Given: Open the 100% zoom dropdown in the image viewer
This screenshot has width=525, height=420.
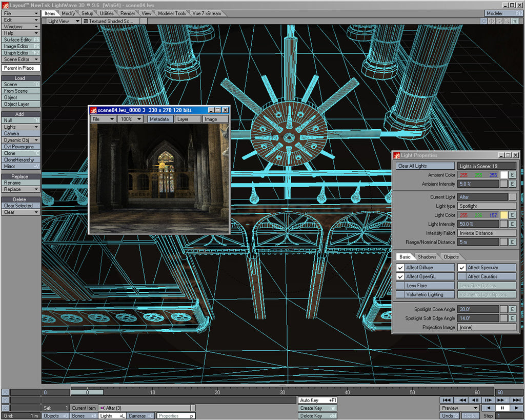Looking at the screenshot, I should click(130, 118).
